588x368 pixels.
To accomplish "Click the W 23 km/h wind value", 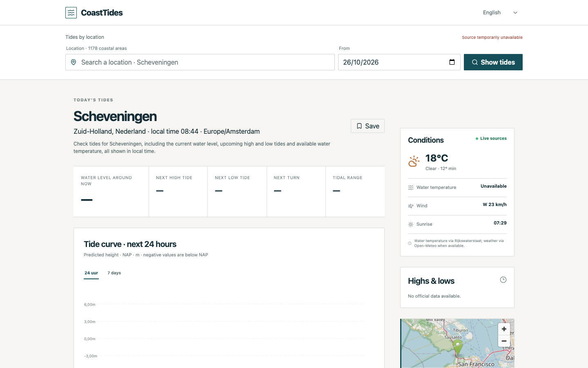I will click(x=494, y=204).
